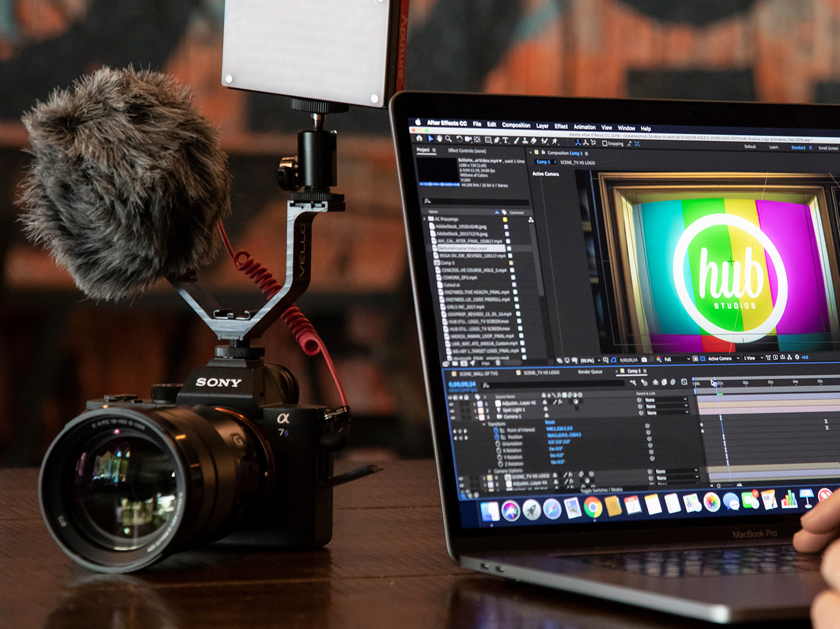Click Reset link under Transform
Viewport: 840px width, 629px height.
pyautogui.click(x=550, y=422)
